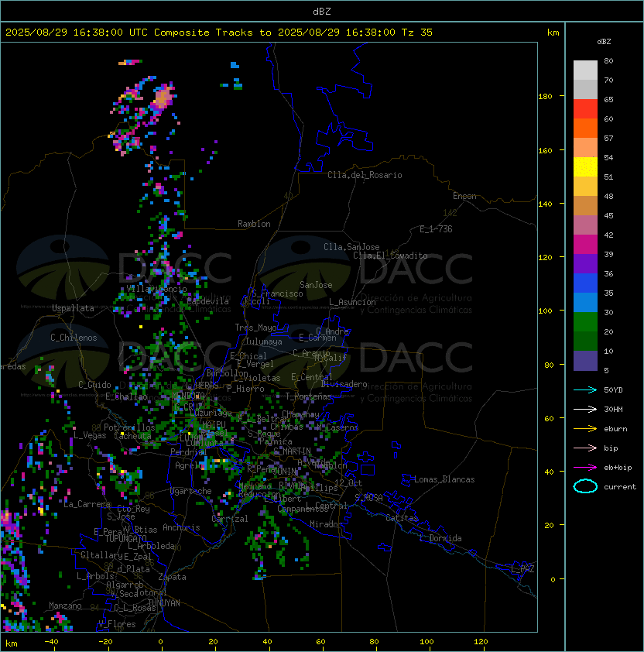The width and height of the screenshot is (644, 652).
Task: Pick the magenta 42 dBZ color swatch
Action: click(585, 245)
